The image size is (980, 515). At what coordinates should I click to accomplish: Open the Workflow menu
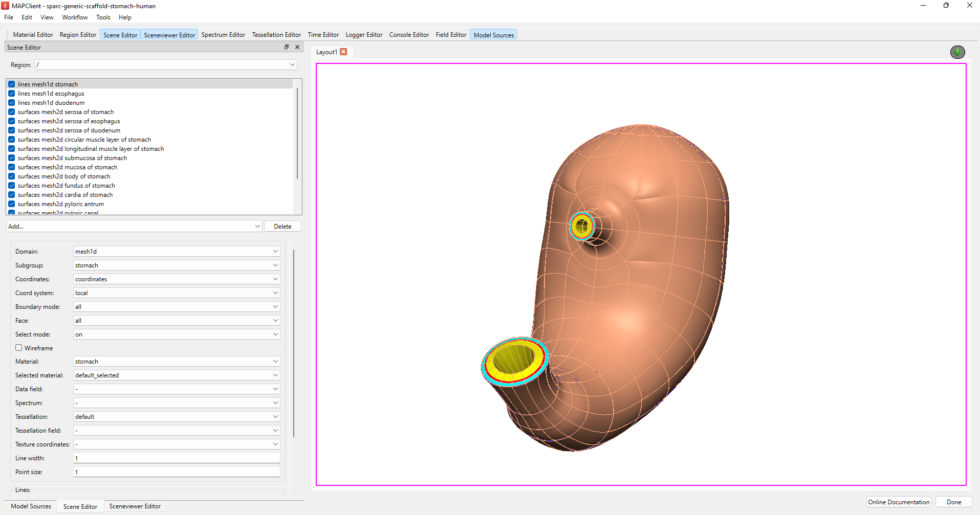click(75, 17)
